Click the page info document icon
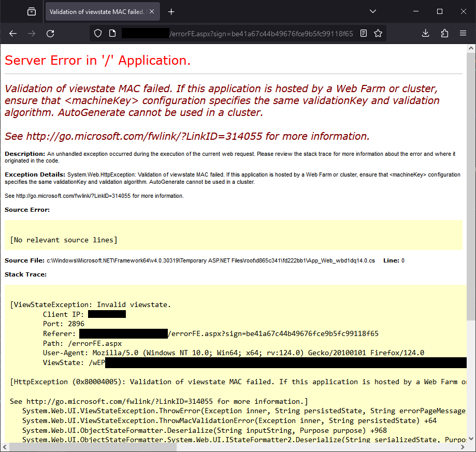This screenshot has height=452, width=476. [112, 33]
